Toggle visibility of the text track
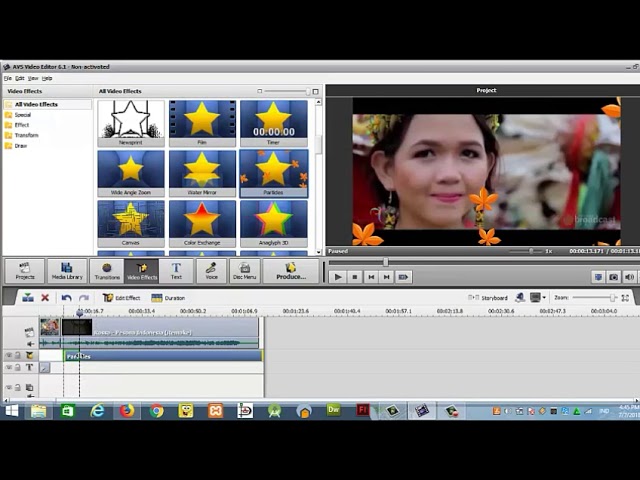640x480 pixels. coord(8,367)
